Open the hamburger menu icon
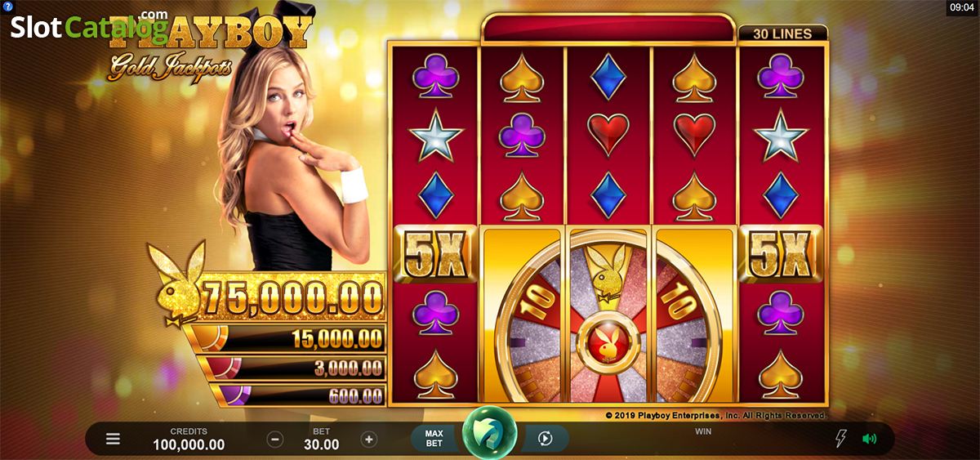This screenshot has height=460, width=980. [113, 439]
